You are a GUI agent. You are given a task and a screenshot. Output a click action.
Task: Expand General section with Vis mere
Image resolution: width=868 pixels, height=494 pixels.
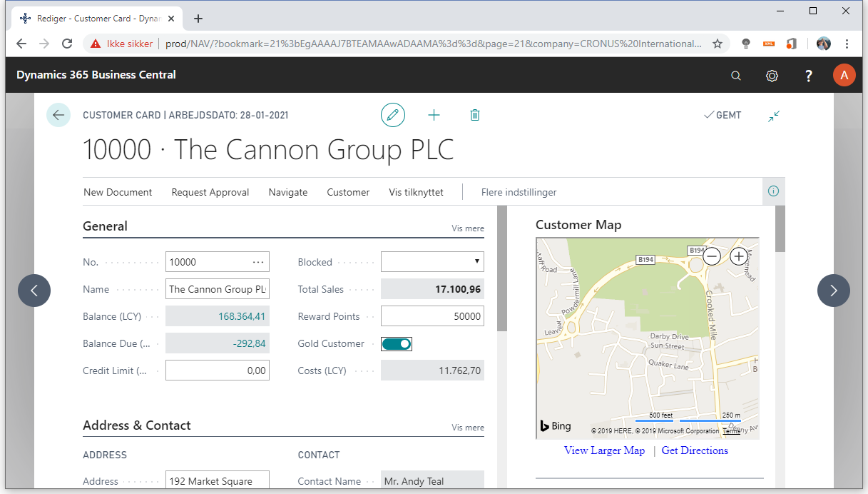tap(468, 228)
